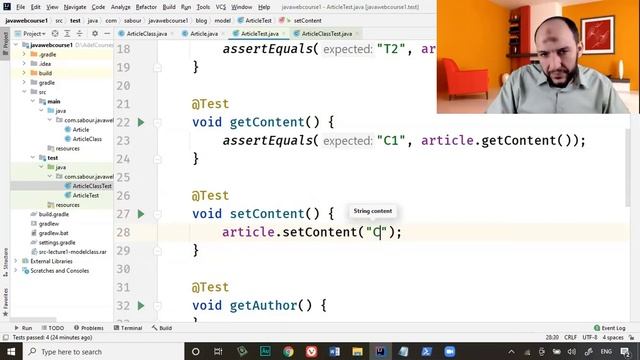Select ArticleTest in project tree
The height and width of the screenshot is (360, 640).
(86, 195)
